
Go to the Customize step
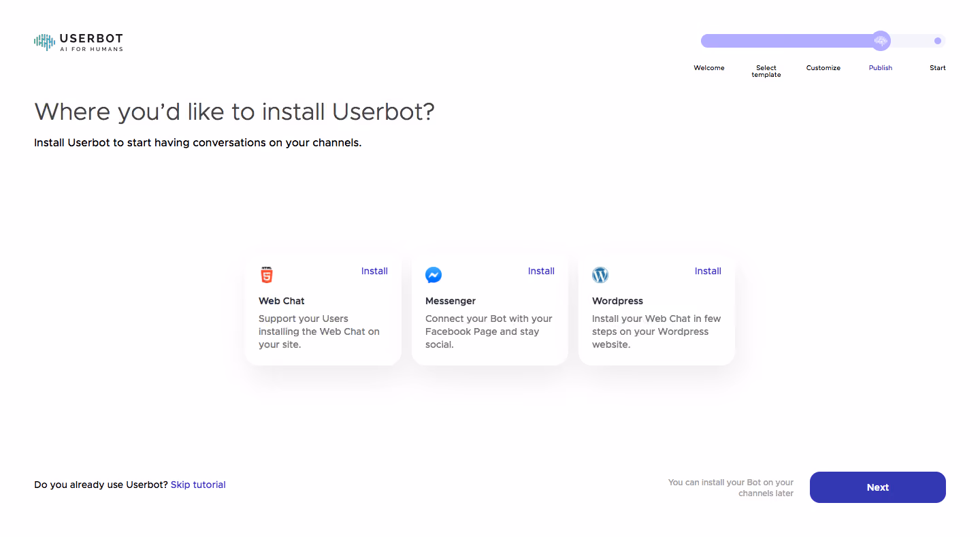coord(823,68)
